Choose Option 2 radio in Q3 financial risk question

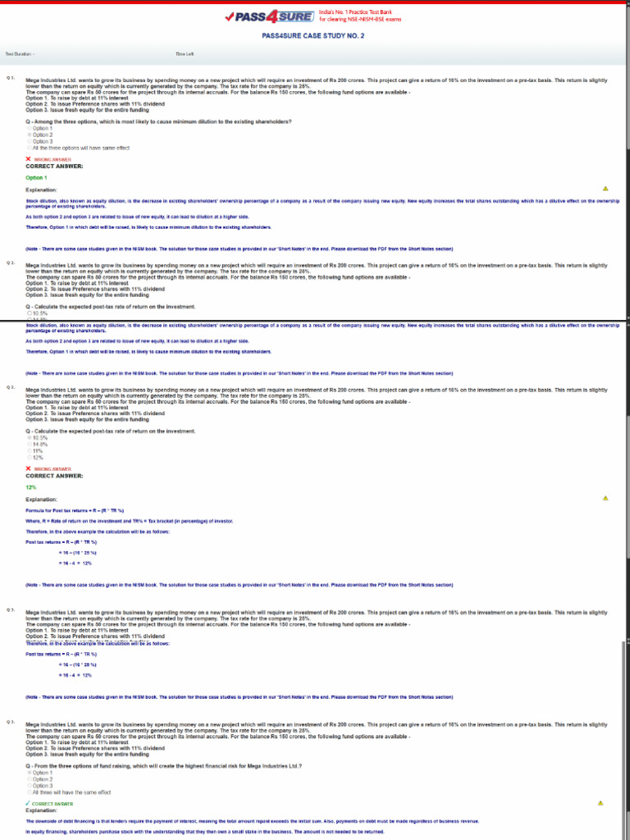click(x=29, y=779)
